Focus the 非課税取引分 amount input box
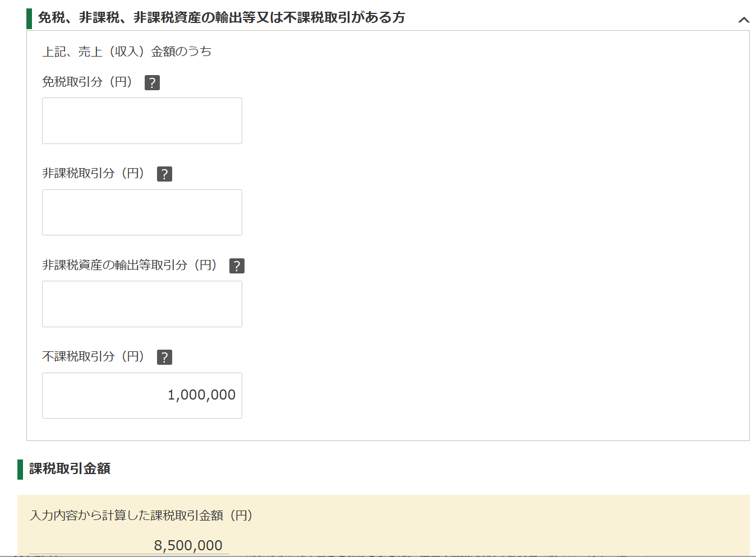This screenshot has width=756, height=557. 142,212
